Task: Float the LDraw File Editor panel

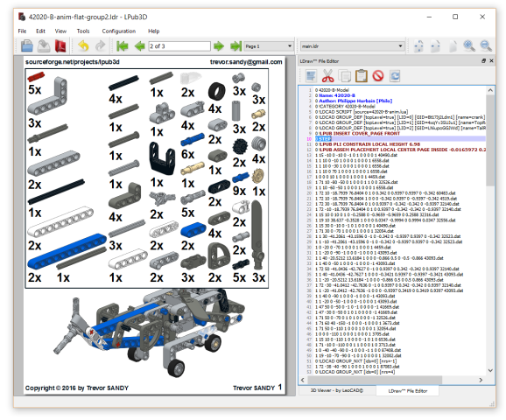Action: tap(483, 60)
